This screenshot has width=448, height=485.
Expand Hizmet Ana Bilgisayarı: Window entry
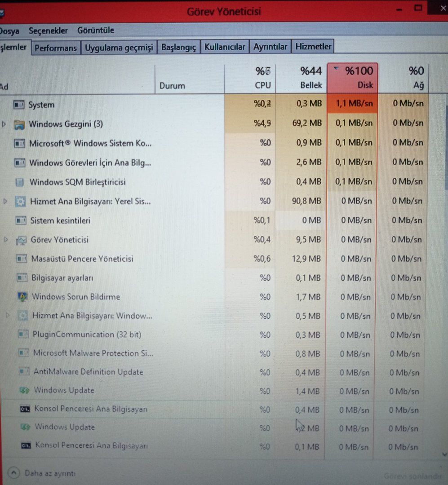coord(8,315)
